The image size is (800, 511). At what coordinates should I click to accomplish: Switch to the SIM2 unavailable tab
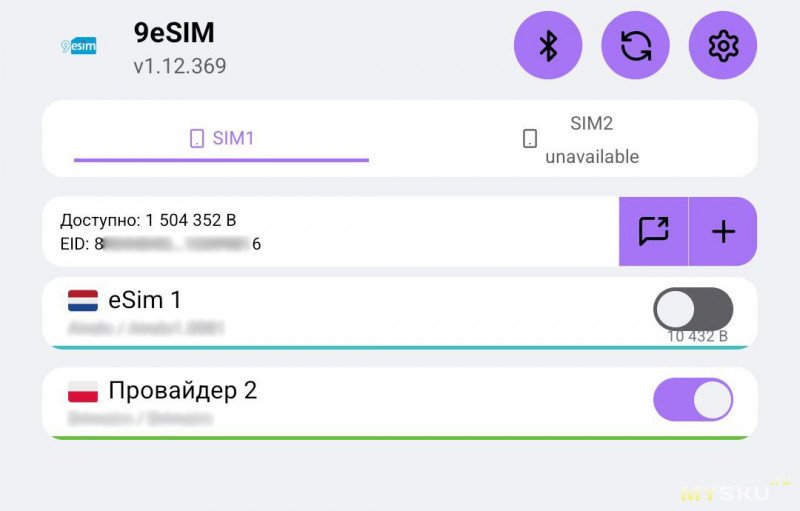pyautogui.click(x=591, y=139)
